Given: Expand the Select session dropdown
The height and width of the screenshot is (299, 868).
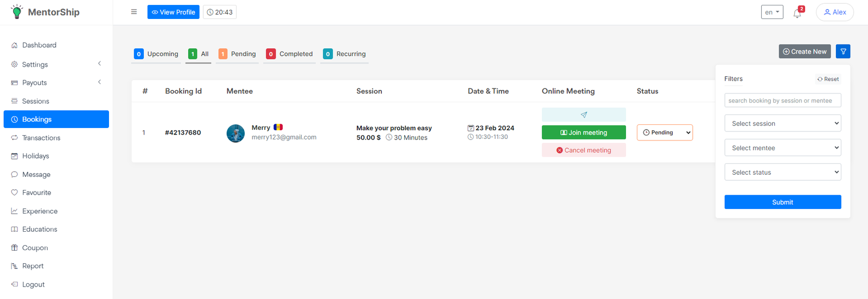Looking at the screenshot, I should [782, 123].
